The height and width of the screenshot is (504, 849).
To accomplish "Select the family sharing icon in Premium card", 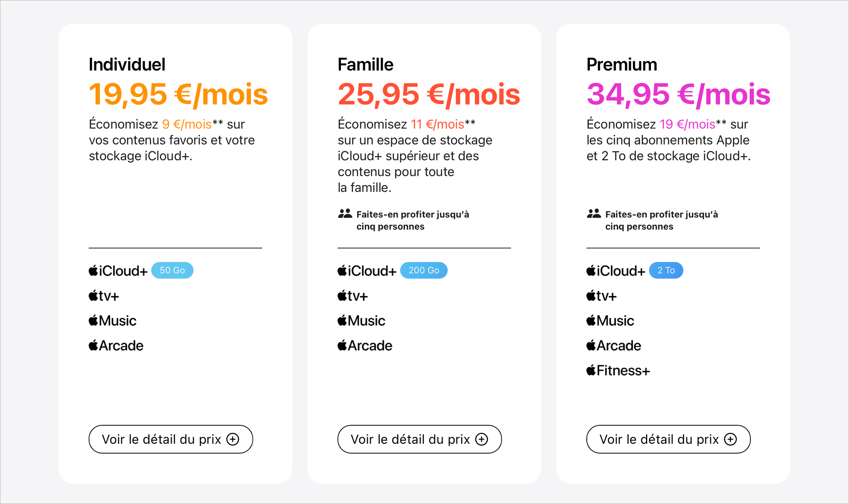I will coord(593,214).
